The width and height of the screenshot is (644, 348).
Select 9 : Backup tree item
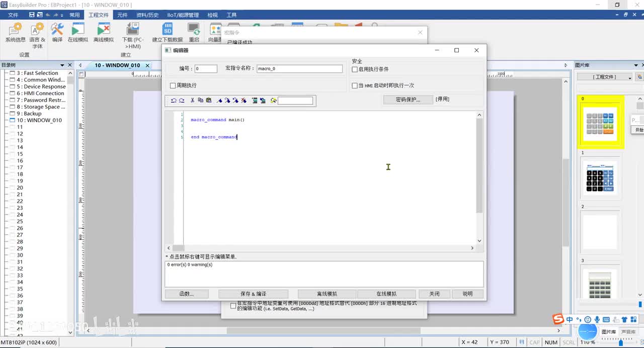coord(29,114)
